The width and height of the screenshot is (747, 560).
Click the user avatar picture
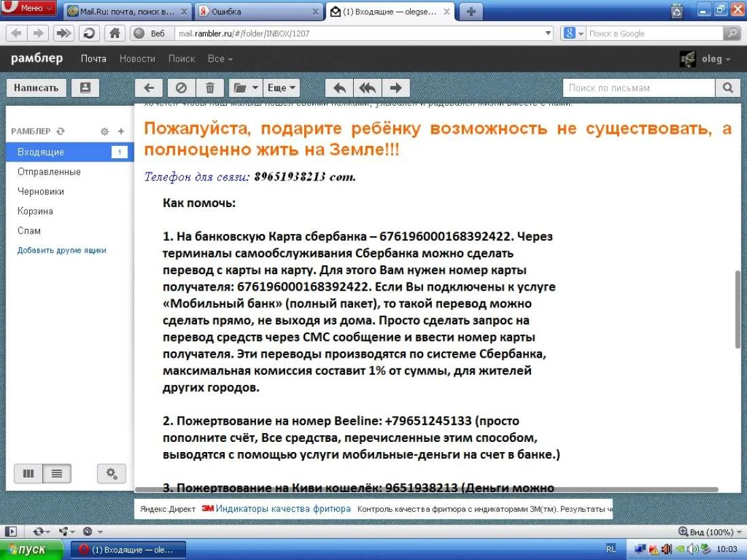(687, 59)
